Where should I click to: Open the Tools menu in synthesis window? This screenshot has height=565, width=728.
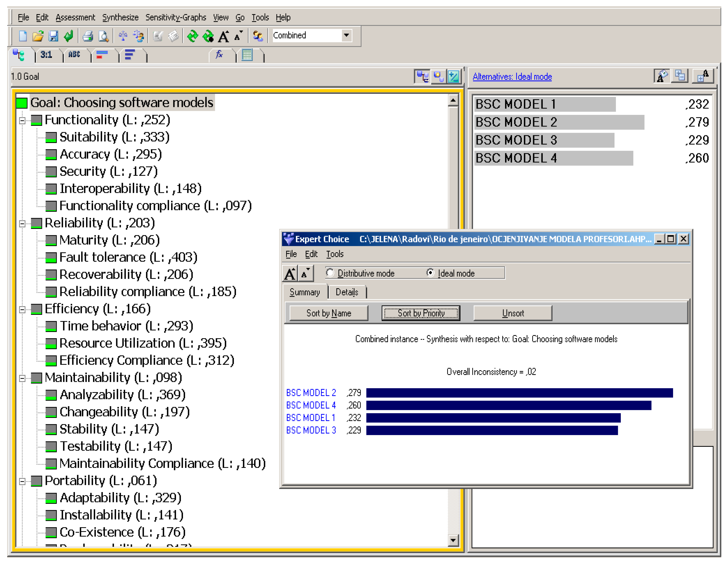[335, 254]
